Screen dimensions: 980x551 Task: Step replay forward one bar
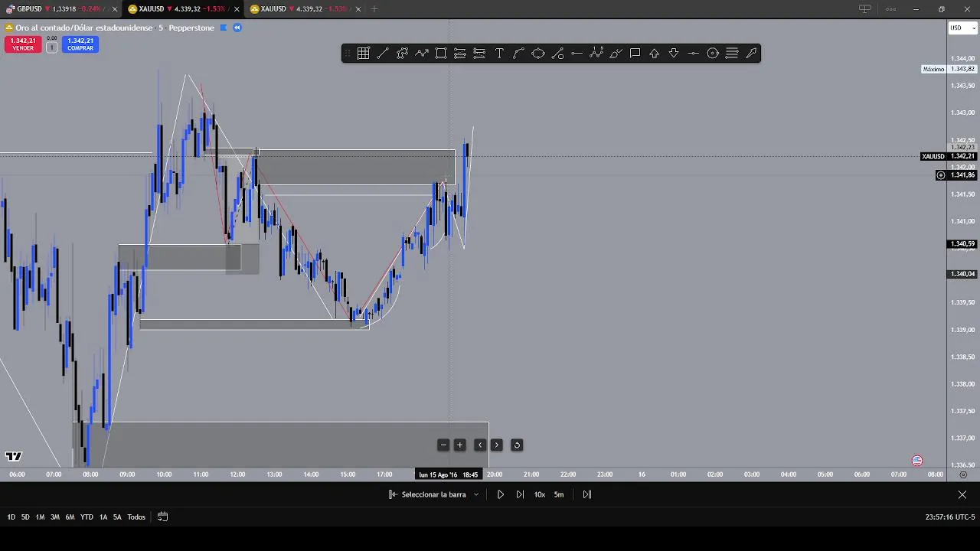point(520,494)
